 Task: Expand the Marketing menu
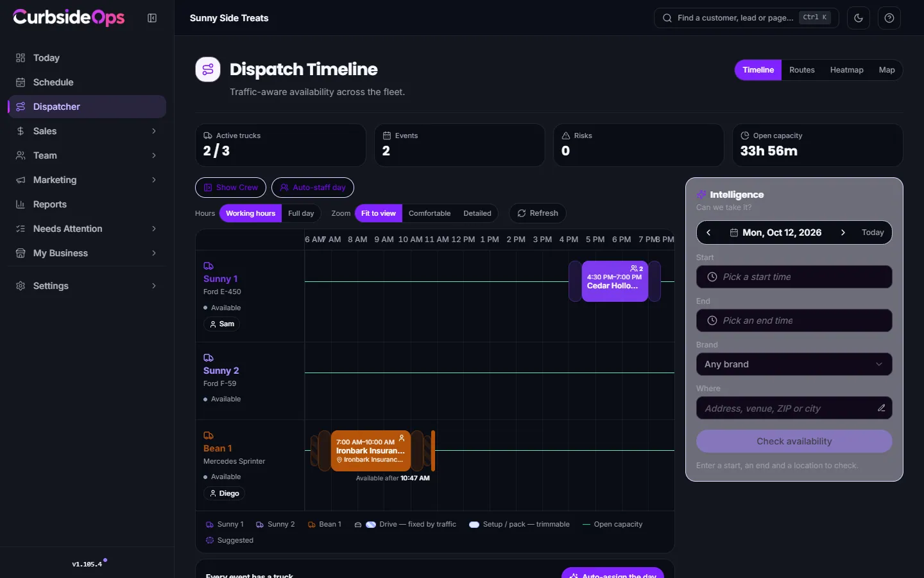(87, 180)
